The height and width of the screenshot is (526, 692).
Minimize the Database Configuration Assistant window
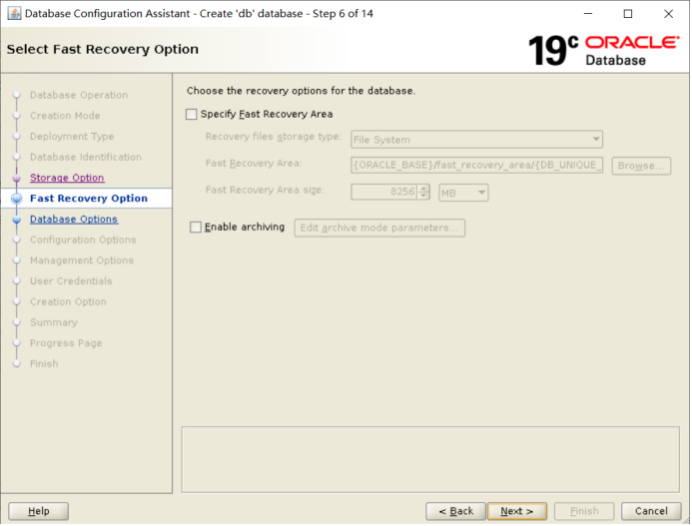[x=588, y=14]
